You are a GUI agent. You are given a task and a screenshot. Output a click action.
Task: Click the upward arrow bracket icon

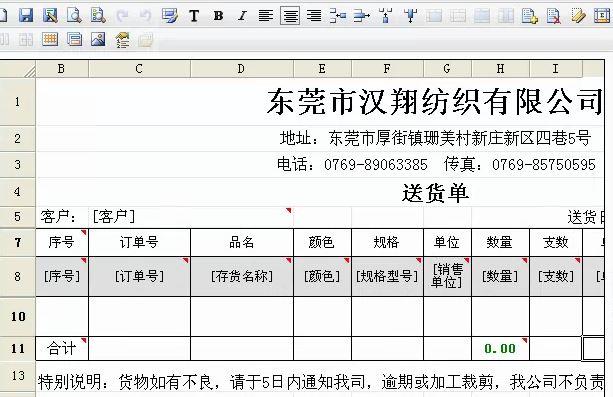[x=386, y=16]
